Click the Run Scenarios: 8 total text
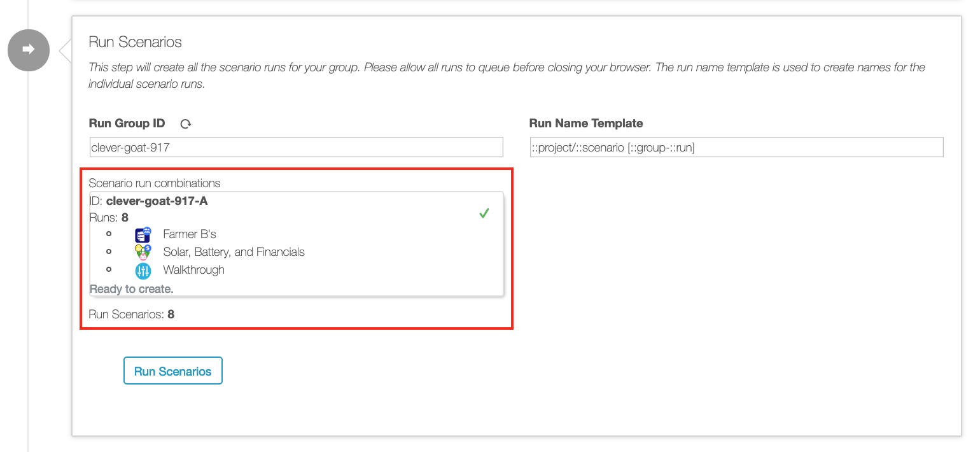This screenshot has height=452, width=980. (x=132, y=314)
